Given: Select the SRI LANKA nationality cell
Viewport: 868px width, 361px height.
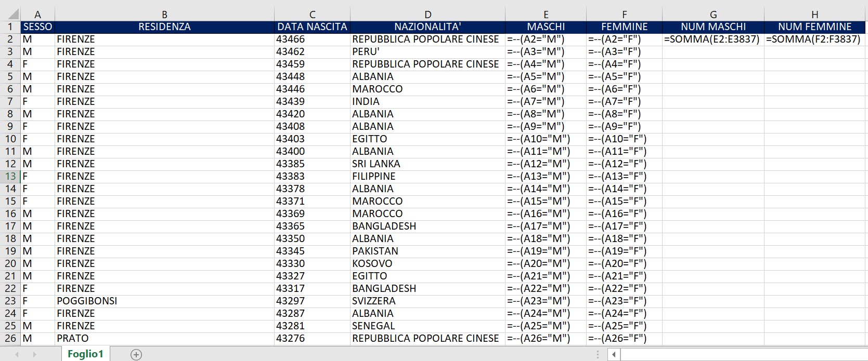Looking at the screenshot, I should (x=427, y=164).
